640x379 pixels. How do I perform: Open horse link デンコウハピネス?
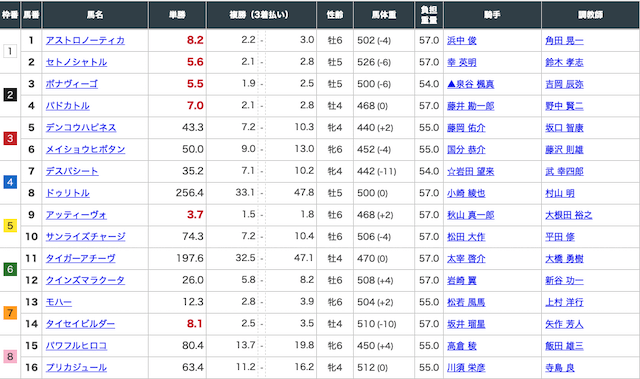tap(81, 128)
